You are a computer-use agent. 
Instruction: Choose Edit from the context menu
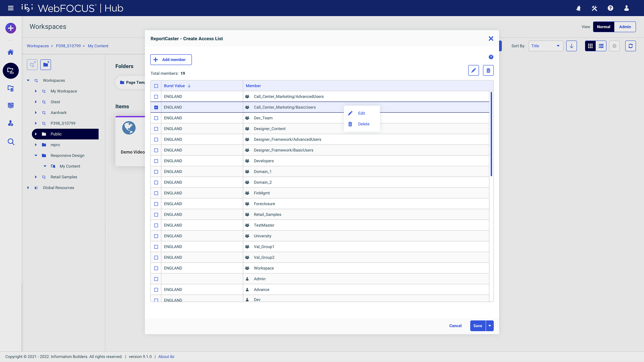point(361,113)
